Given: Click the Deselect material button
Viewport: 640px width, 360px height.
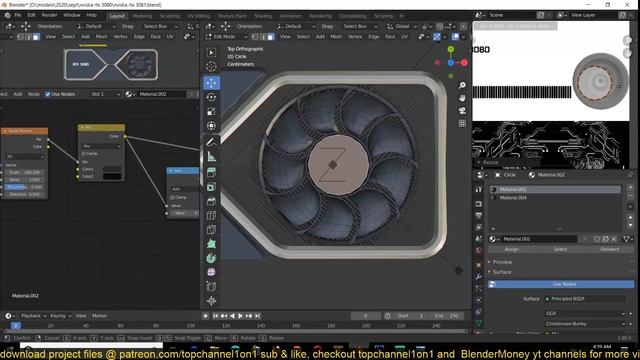Looking at the screenshot, I should pyautogui.click(x=609, y=249).
